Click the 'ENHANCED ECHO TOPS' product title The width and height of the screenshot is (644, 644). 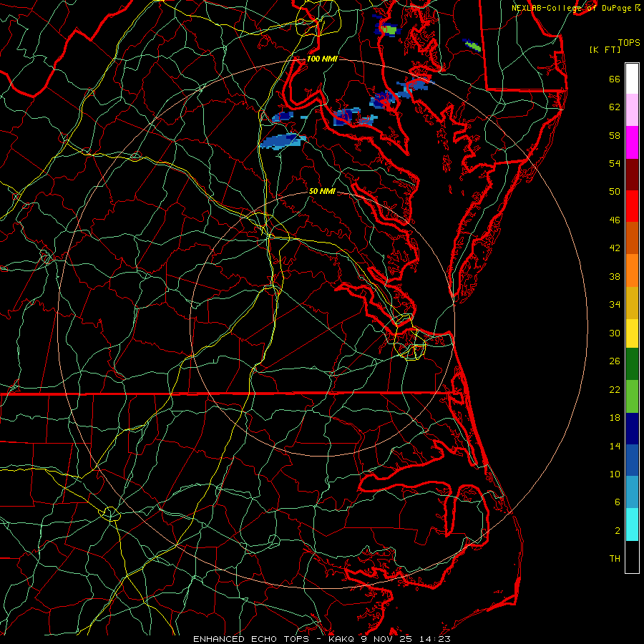(251, 639)
